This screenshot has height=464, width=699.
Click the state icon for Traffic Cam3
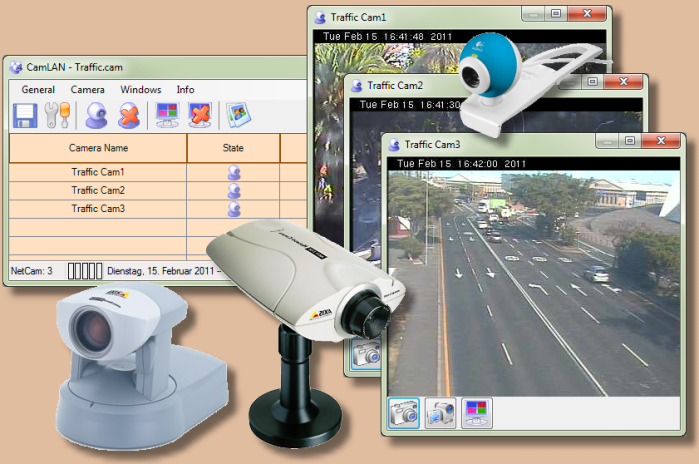[x=234, y=209]
